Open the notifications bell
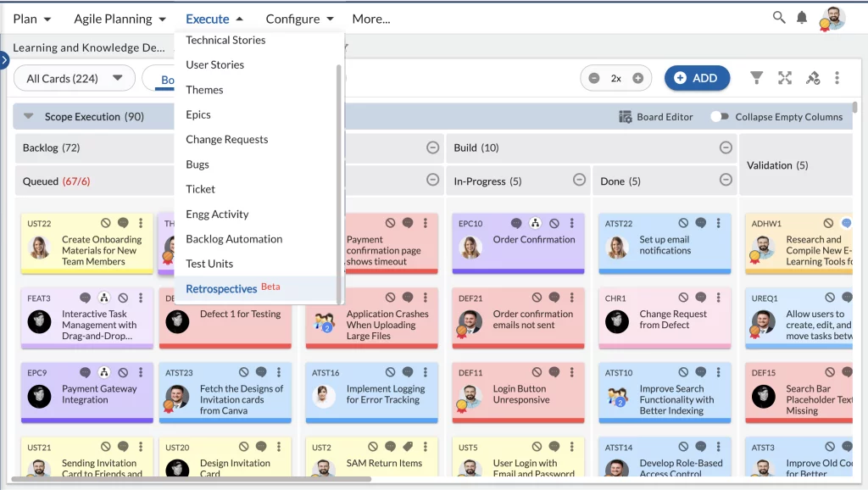The image size is (868, 490). coord(802,18)
